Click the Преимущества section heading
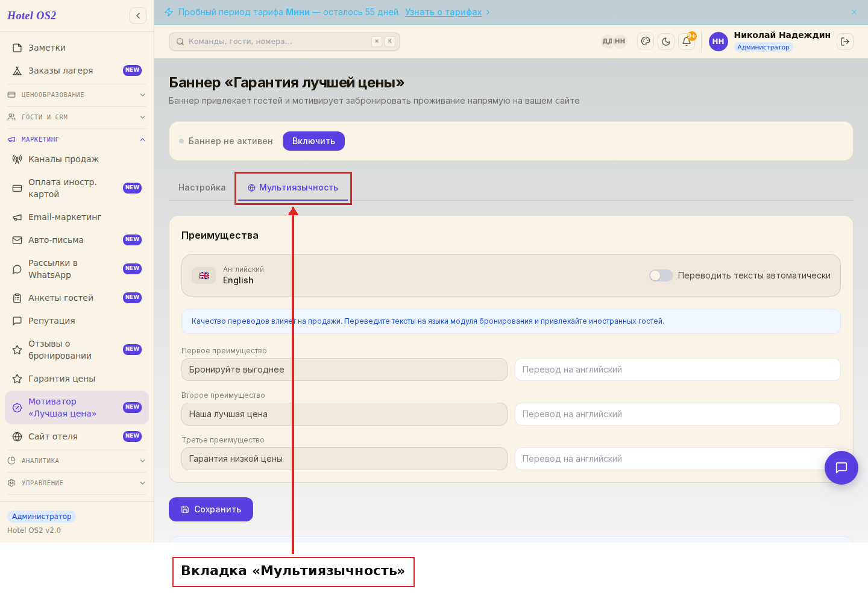The height and width of the screenshot is (601, 868). point(220,235)
